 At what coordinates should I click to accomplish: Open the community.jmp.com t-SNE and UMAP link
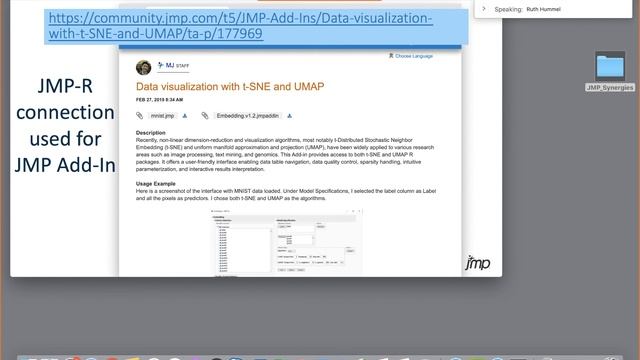(240, 26)
